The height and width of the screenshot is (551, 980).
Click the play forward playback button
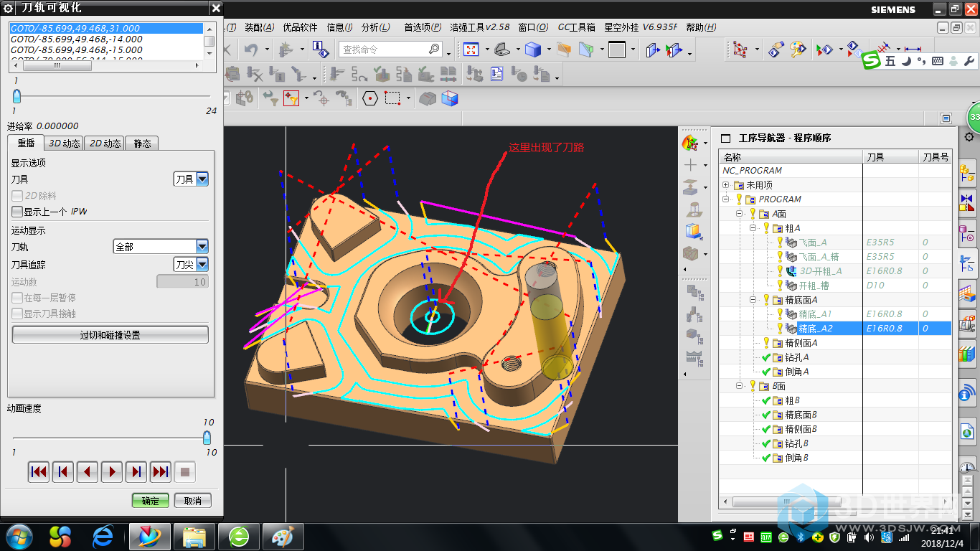(112, 472)
